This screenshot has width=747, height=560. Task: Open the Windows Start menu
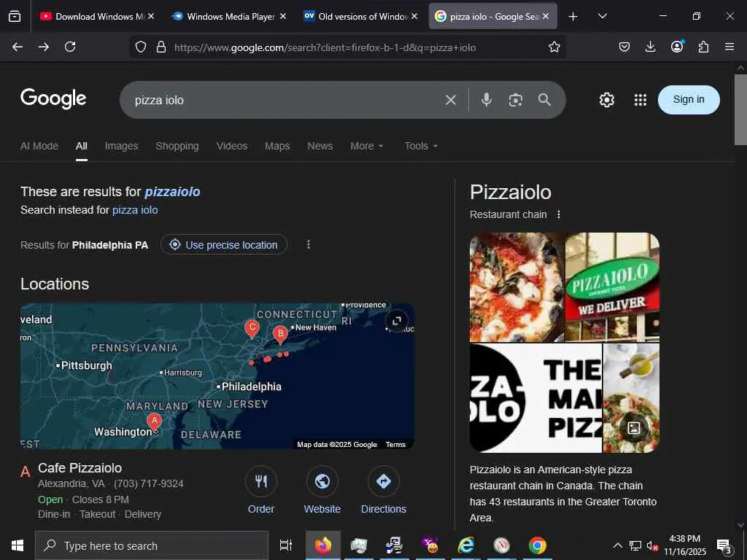[18, 545]
